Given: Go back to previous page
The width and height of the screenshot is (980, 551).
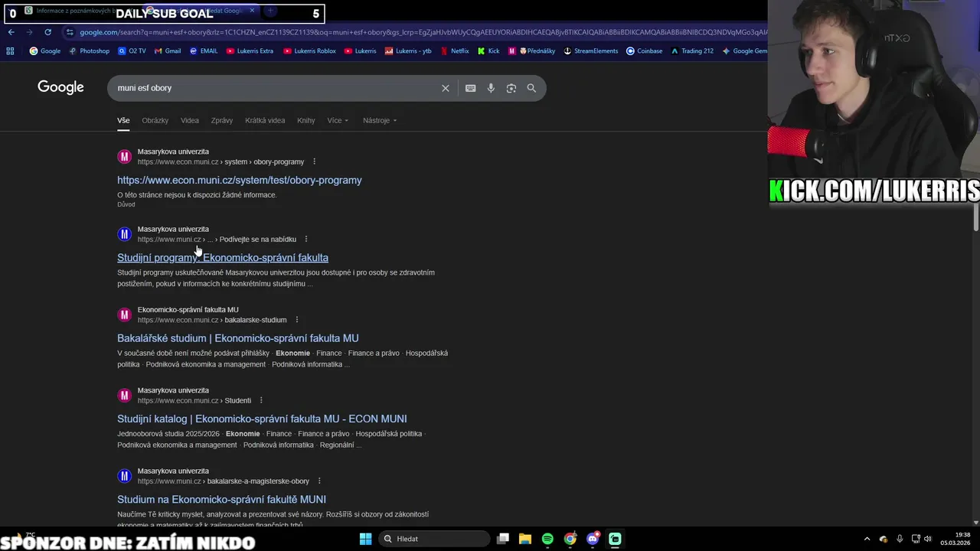Looking at the screenshot, I should pyautogui.click(x=11, y=32).
